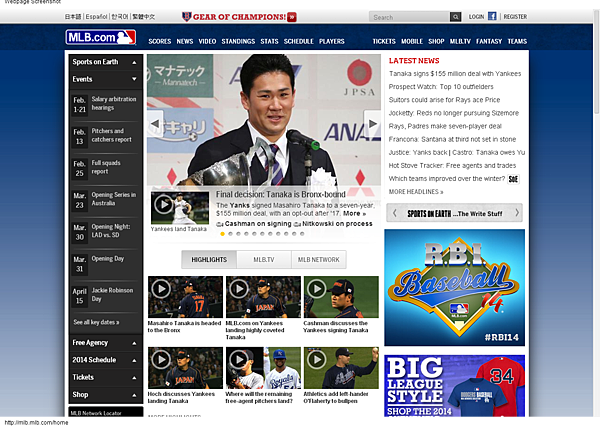
Task: Click the Gear of Champions arrow icon
Action: (x=292, y=17)
